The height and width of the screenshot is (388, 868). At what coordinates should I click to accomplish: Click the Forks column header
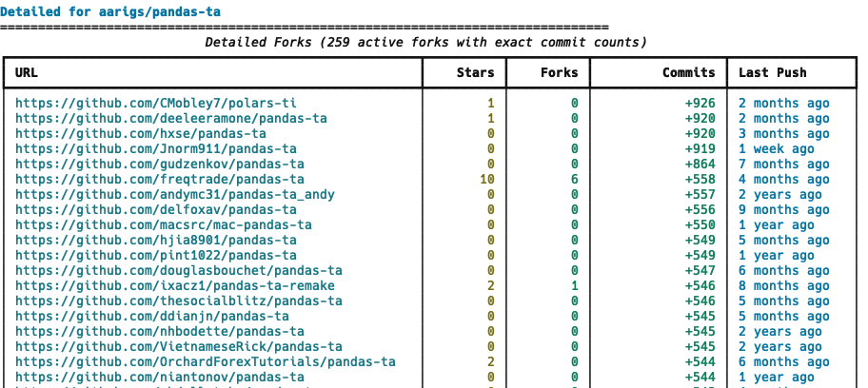(x=559, y=72)
